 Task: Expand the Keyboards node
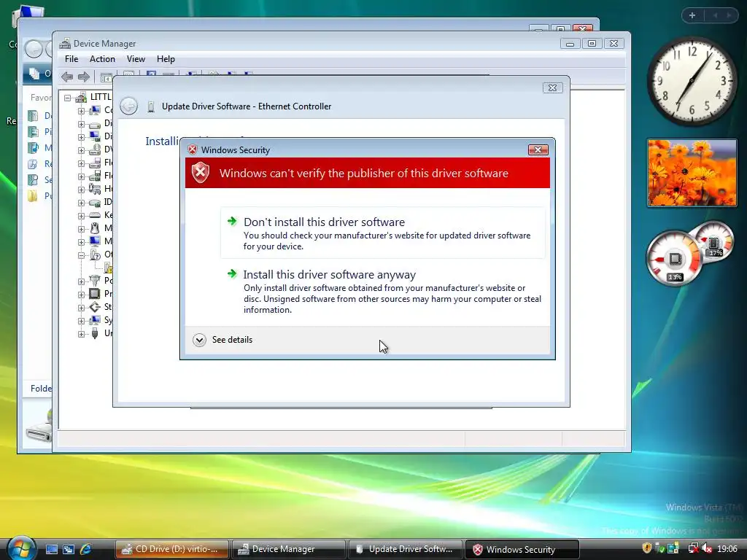pyautogui.click(x=81, y=216)
